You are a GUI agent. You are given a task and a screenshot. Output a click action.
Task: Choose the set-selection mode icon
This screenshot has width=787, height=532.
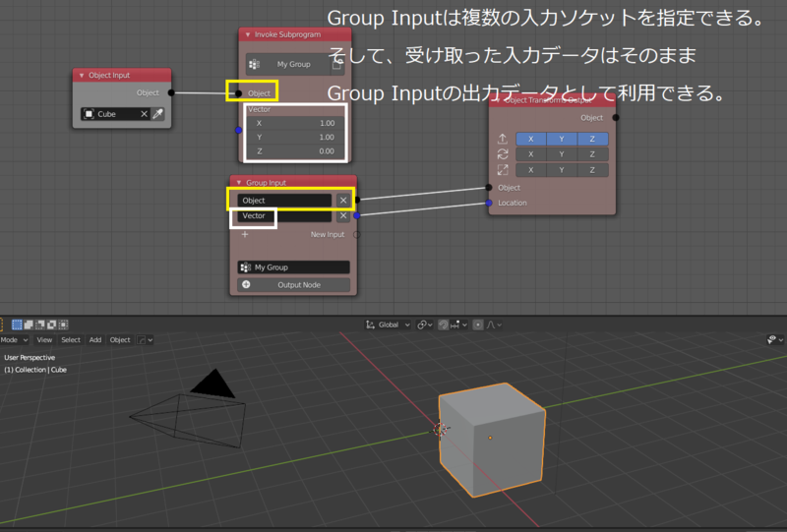click(x=17, y=325)
